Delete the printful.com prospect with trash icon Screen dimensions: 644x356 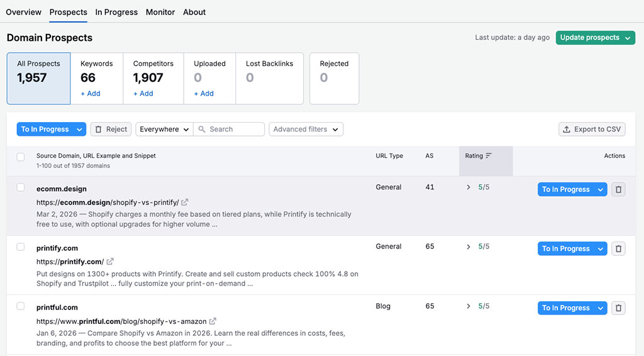pyautogui.click(x=618, y=308)
